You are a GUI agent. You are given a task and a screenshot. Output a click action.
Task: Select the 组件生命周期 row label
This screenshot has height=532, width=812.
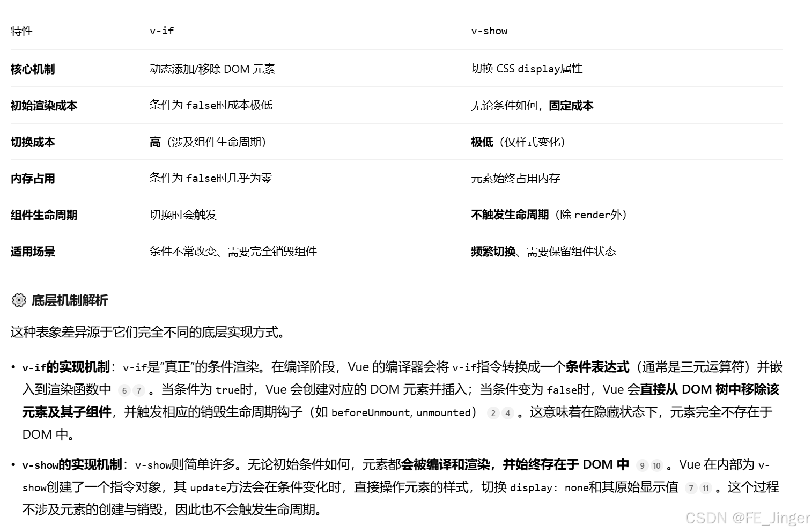coord(44,215)
